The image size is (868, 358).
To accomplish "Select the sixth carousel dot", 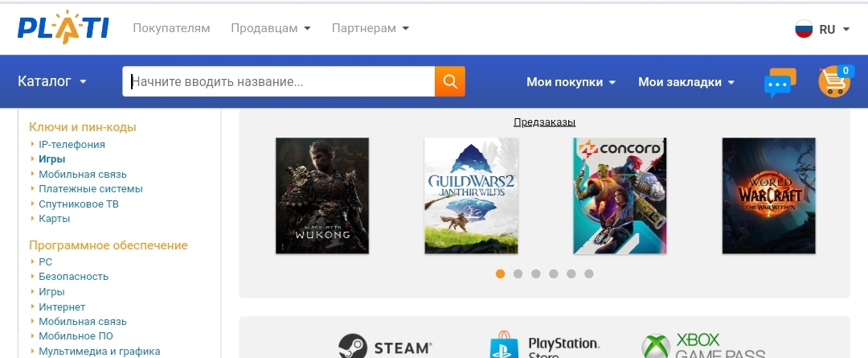I will coord(589,274).
